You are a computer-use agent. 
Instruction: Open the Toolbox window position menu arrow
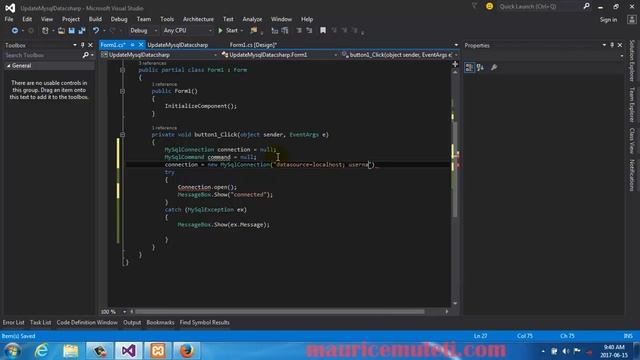click(x=75, y=45)
